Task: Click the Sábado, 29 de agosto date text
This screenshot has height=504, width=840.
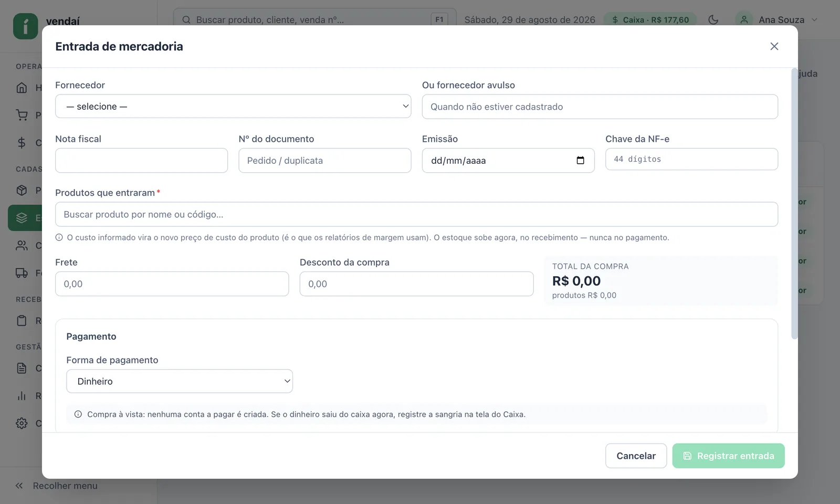Action: (x=530, y=19)
